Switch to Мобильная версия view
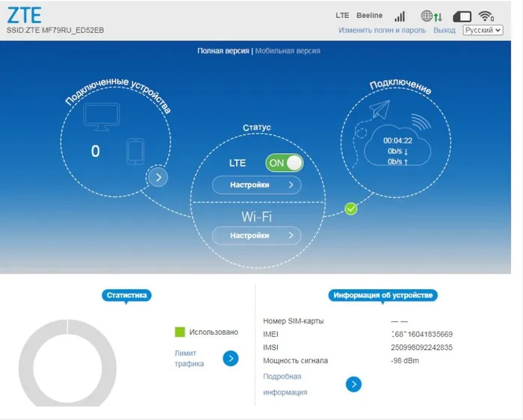This screenshot has height=420, width=523. 288,51
